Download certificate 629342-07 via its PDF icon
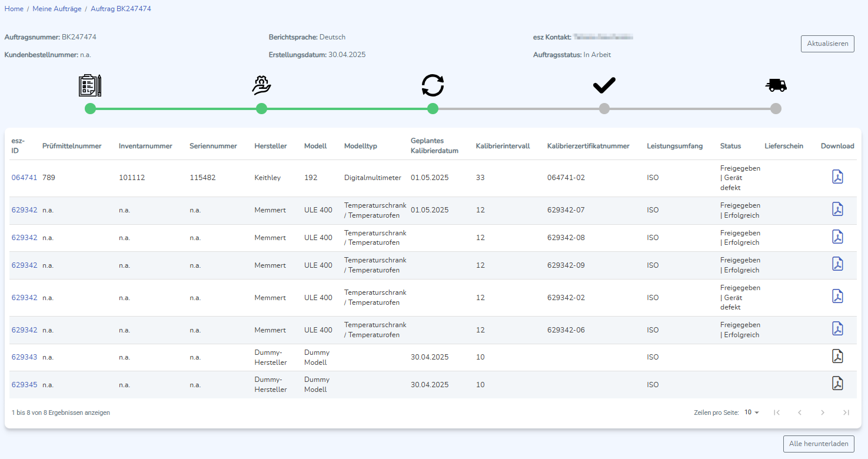The height and width of the screenshot is (459, 868). pyautogui.click(x=837, y=209)
